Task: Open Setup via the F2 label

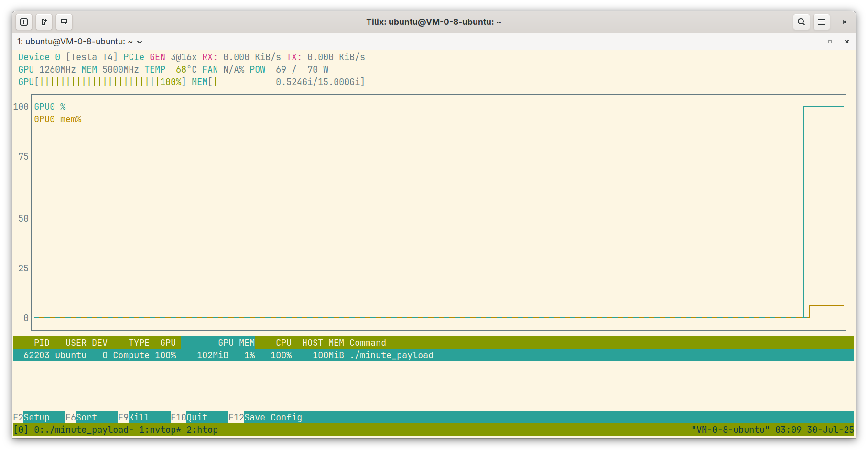Action: pos(33,417)
